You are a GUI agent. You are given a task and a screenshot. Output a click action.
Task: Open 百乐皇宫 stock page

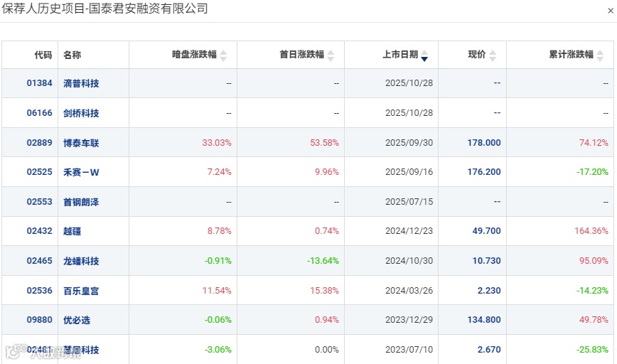point(81,291)
